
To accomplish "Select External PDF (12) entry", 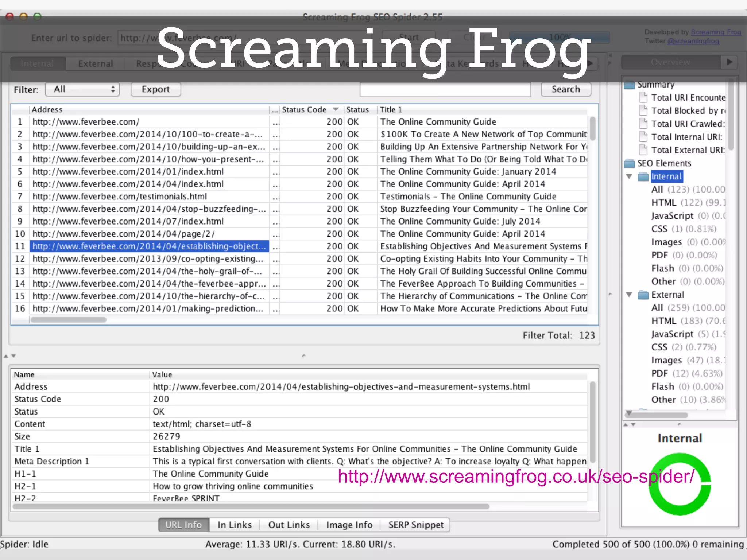I will [687, 373].
